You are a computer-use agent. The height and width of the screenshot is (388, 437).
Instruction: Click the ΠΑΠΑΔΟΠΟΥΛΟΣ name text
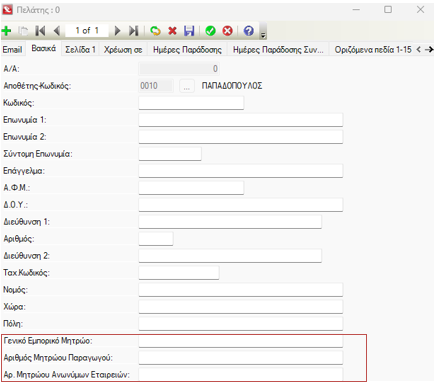click(232, 86)
